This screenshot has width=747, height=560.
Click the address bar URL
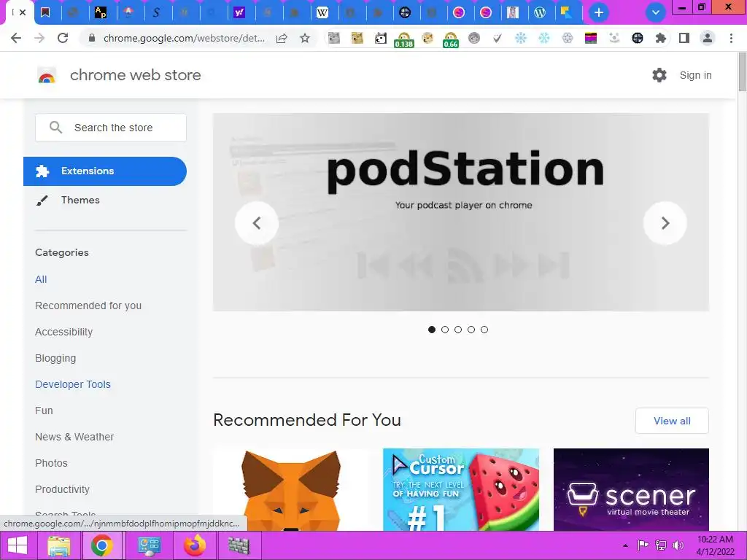[184, 38]
